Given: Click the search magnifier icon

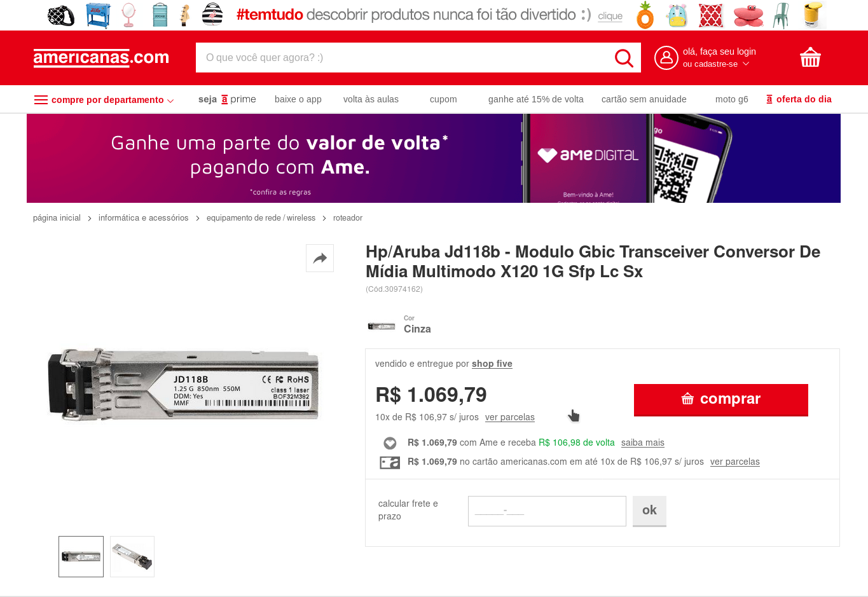Looking at the screenshot, I should (x=624, y=58).
